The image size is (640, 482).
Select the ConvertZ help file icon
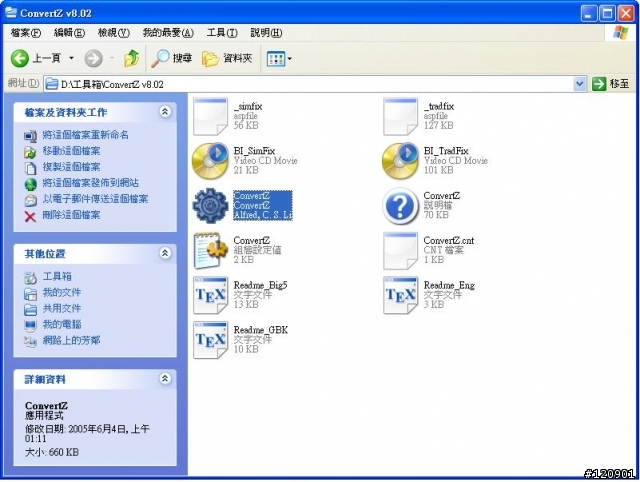pos(400,206)
